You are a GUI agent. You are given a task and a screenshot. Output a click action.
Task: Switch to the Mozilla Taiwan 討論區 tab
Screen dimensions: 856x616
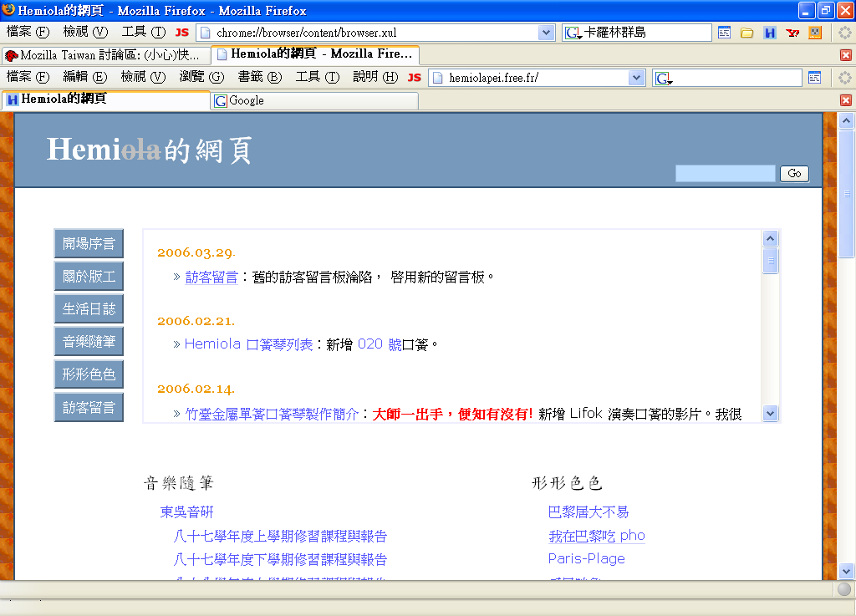click(x=104, y=55)
